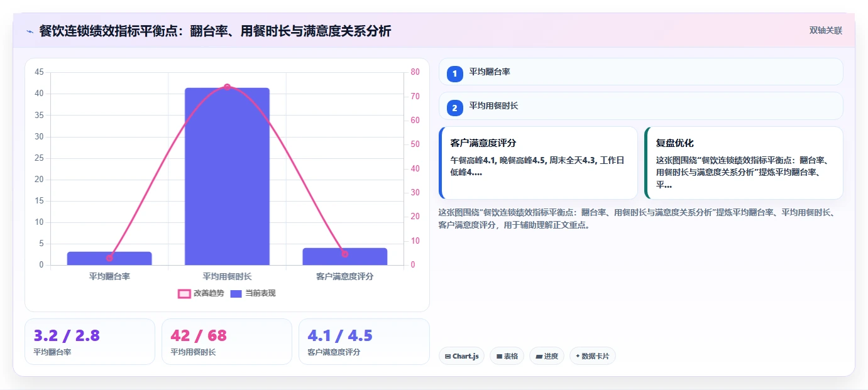The image size is (868, 390).
Task: Click the chart title heading text
Action: [215, 31]
